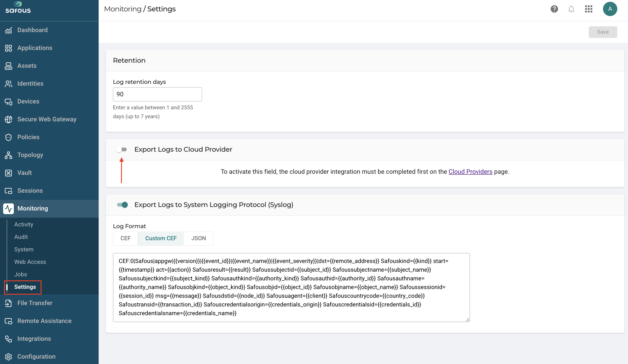628x364 pixels.
Task: Click the Identities people icon
Action: tap(8, 84)
